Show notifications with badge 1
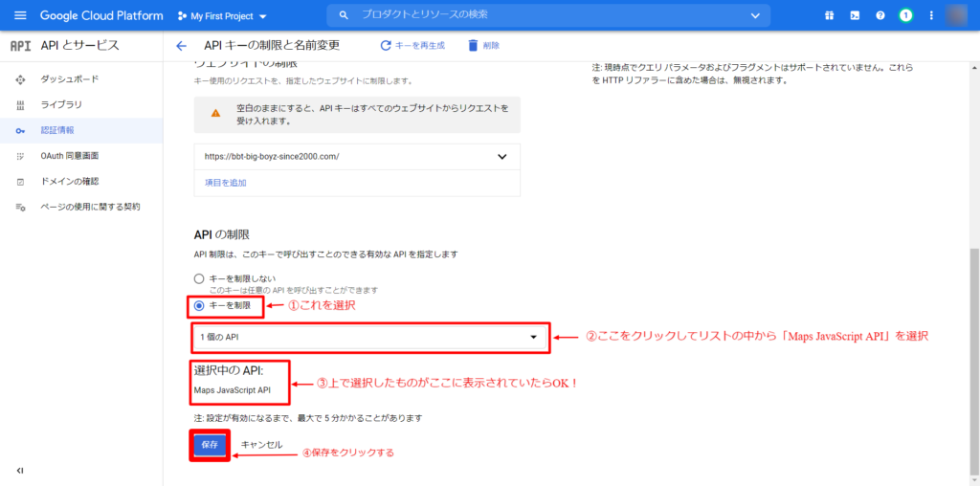This screenshot has height=486, width=980. click(x=905, y=15)
